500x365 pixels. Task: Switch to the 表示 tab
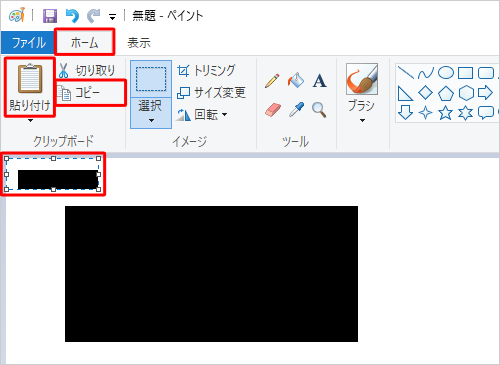[139, 43]
